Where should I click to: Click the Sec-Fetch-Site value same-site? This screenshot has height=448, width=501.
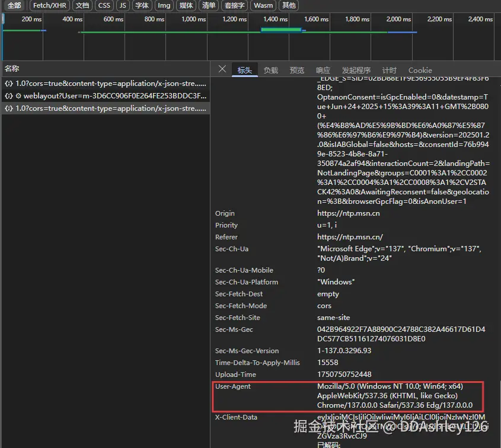tap(333, 318)
